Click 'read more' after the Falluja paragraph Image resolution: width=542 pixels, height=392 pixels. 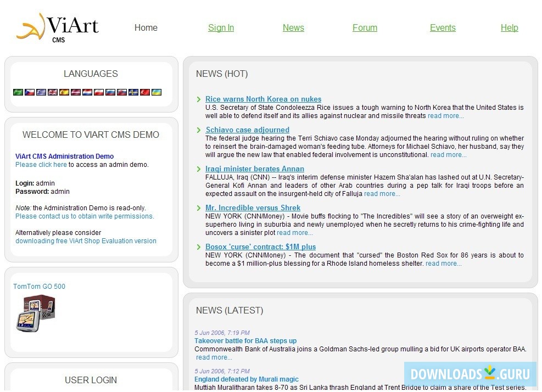point(382,194)
